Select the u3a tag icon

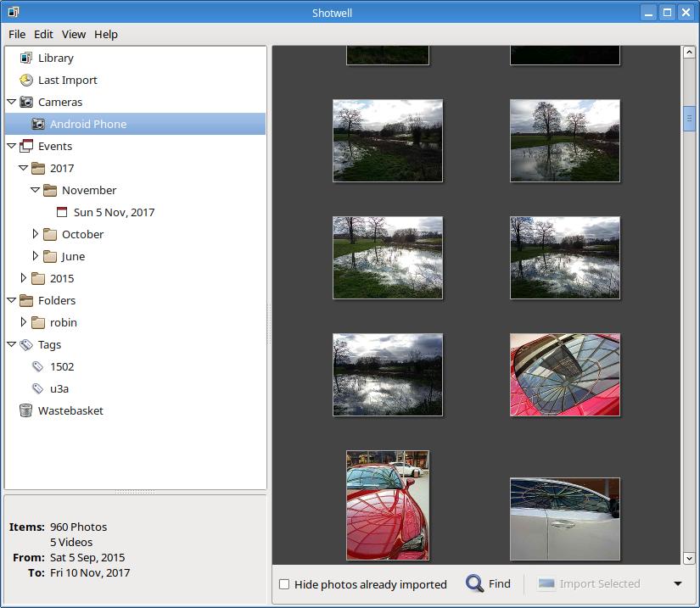[x=38, y=388]
